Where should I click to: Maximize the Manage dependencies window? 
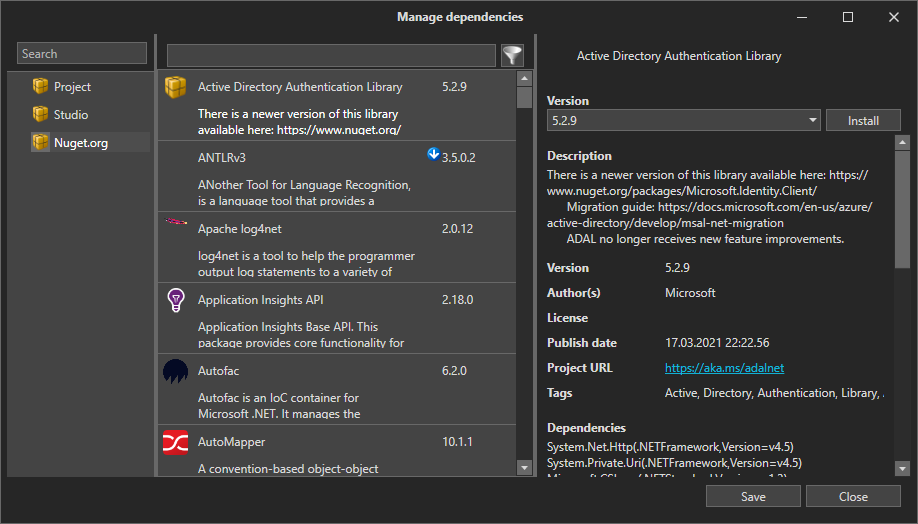[848, 17]
